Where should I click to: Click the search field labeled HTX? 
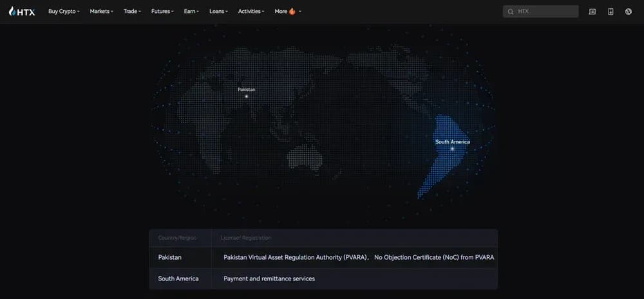point(540,12)
